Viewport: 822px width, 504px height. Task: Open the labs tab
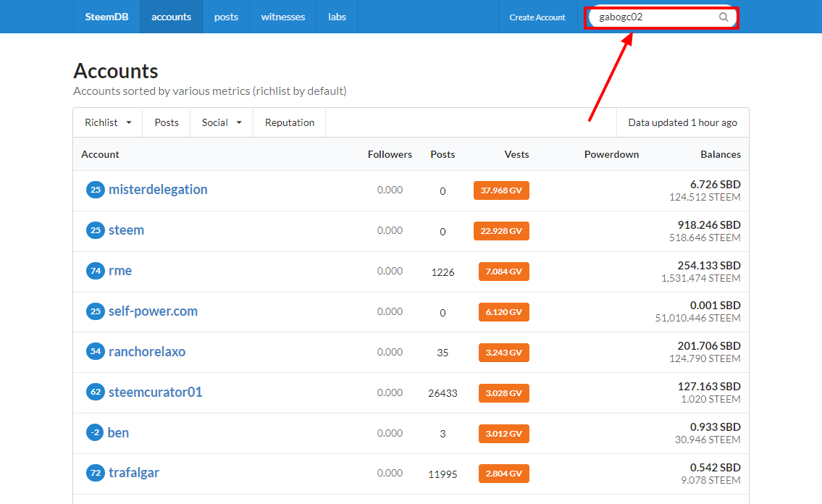pos(337,17)
